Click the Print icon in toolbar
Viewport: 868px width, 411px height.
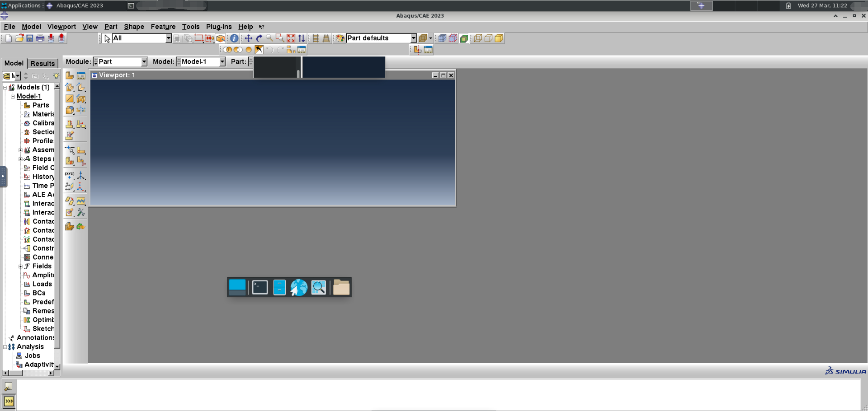click(40, 38)
